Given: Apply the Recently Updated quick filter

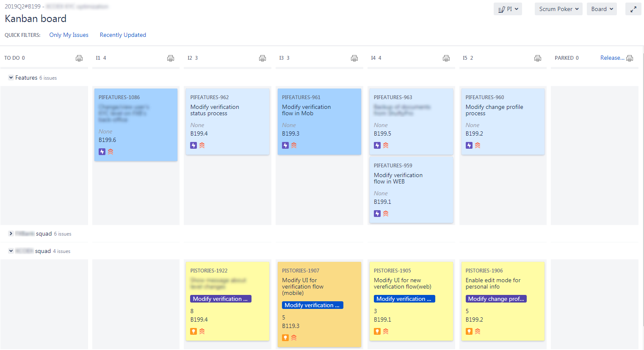Looking at the screenshot, I should click(x=123, y=35).
